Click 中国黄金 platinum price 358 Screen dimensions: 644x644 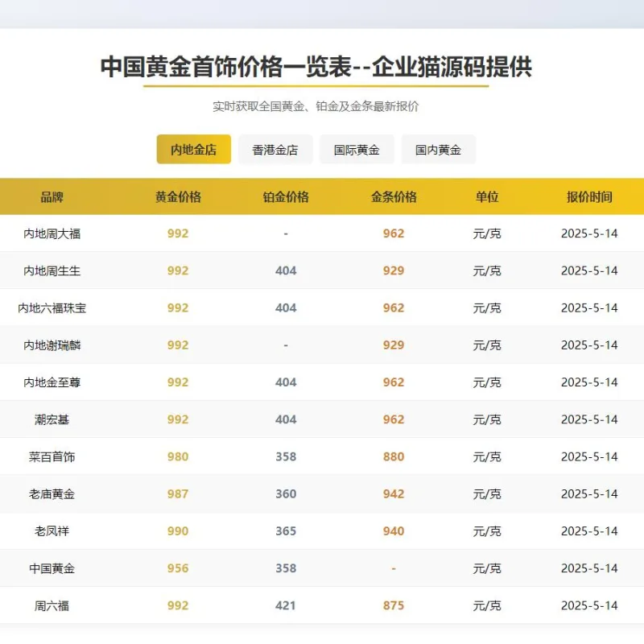pos(286,568)
